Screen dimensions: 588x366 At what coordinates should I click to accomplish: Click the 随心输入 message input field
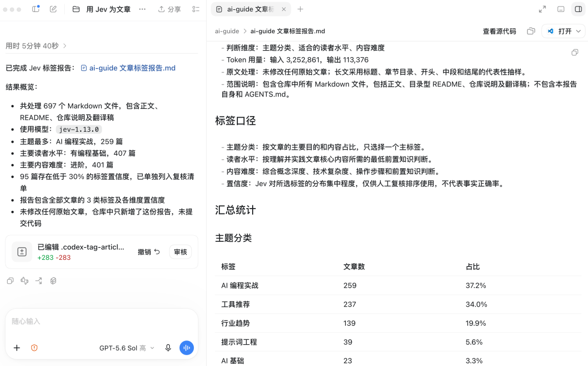(x=101, y=322)
